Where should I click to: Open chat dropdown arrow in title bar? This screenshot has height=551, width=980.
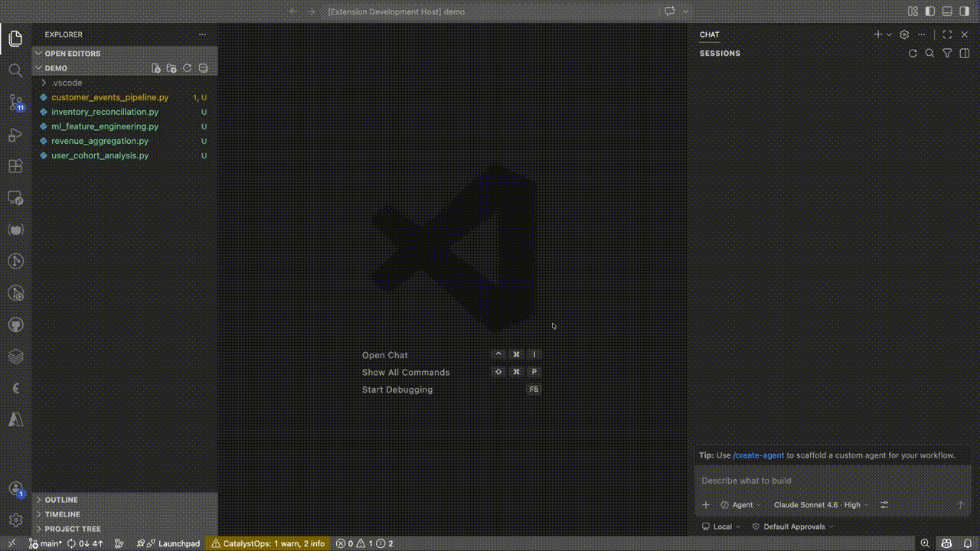click(686, 11)
